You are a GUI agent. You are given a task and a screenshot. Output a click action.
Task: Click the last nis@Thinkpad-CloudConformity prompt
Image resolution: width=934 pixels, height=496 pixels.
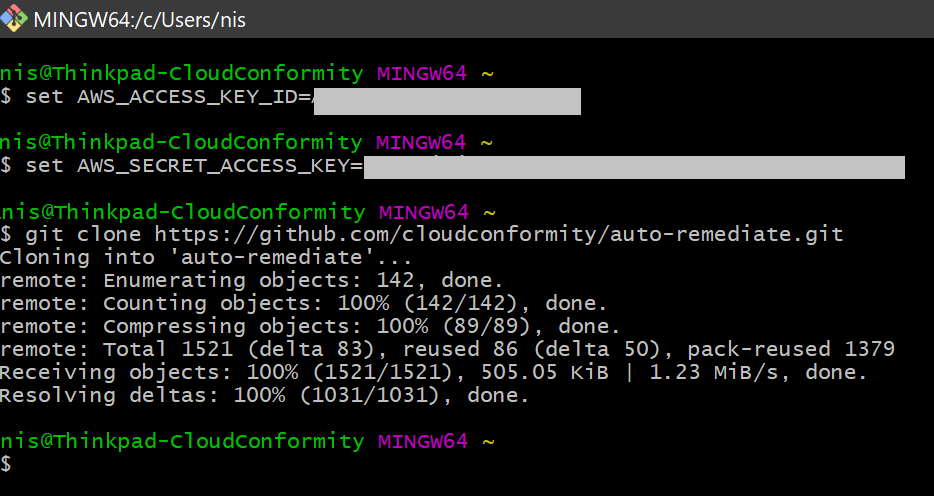[x=181, y=441]
